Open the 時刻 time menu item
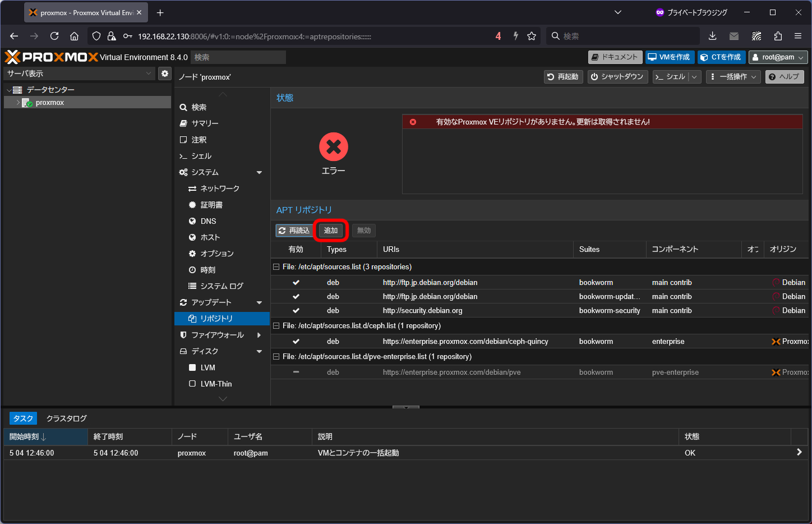The image size is (812, 524). point(222,270)
